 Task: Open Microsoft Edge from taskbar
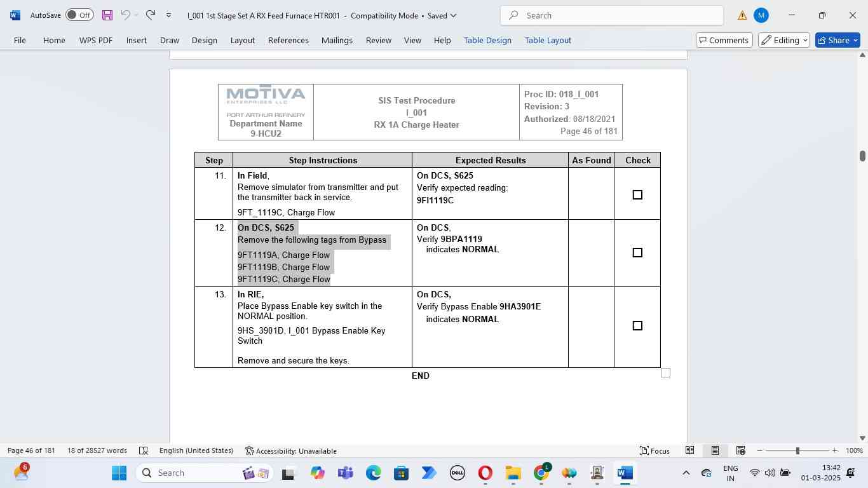click(373, 473)
